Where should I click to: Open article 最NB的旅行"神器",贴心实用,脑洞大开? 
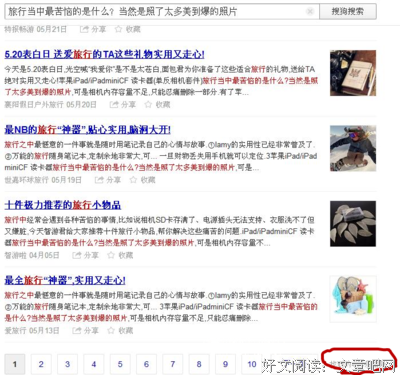(x=87, y=130)
